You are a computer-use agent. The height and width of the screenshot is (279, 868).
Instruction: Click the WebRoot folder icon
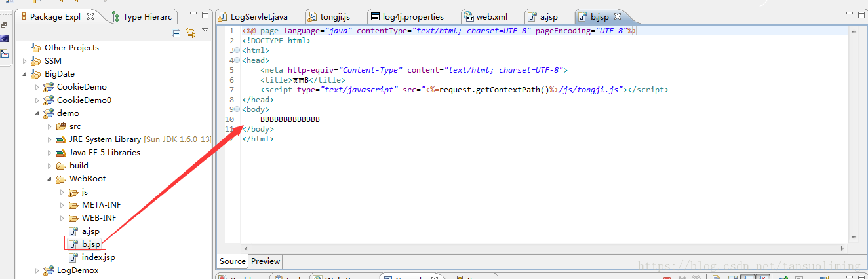[x=61, y=179]
